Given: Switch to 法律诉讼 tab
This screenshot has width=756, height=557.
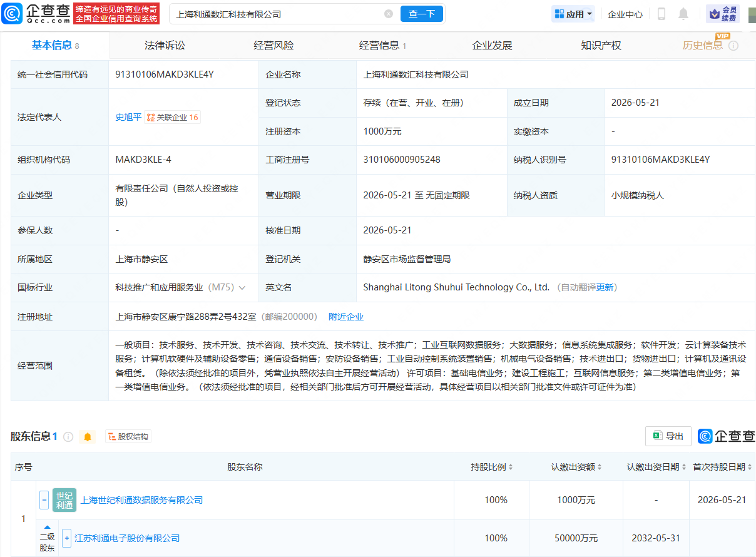Looking at the screenshot, I should 165,45.
